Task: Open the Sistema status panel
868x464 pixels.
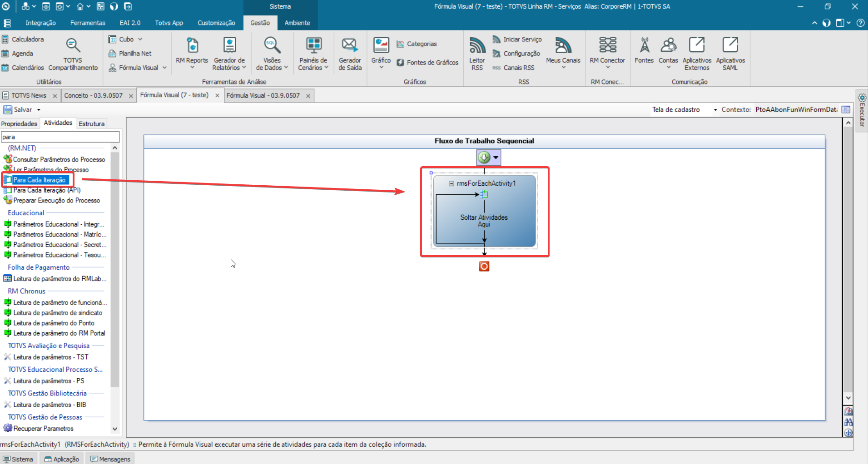Action: click(18, 459)
